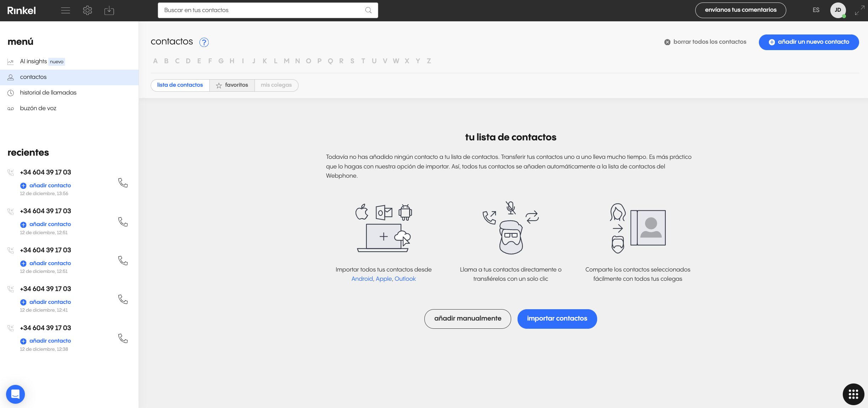
Task: Open historial de llamadas menu item
Action: tap(48, 93)
